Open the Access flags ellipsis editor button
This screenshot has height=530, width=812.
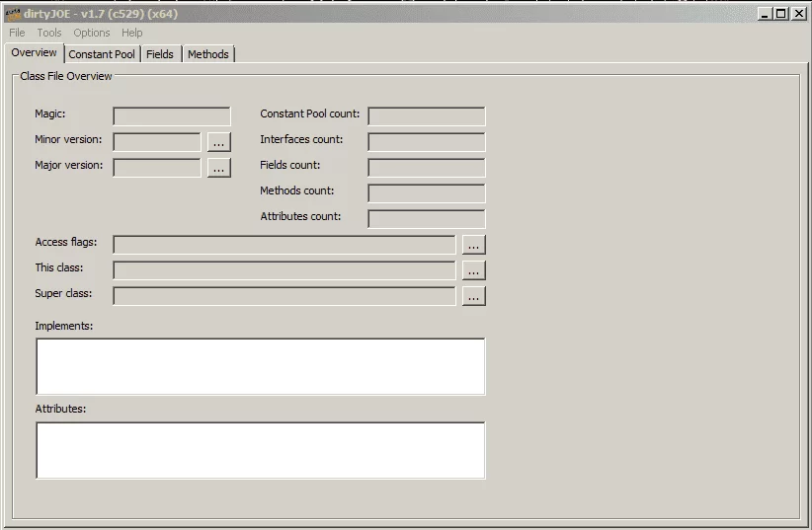point(474,245)
